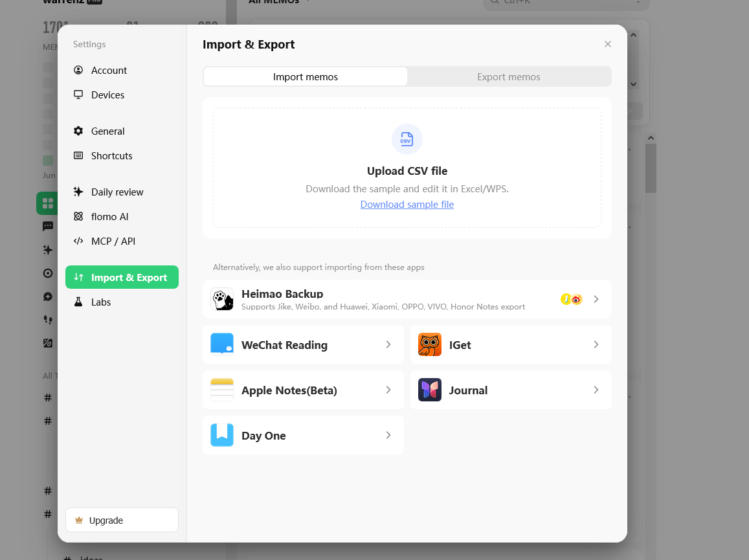Click the Settings sidebar heading

89,45
